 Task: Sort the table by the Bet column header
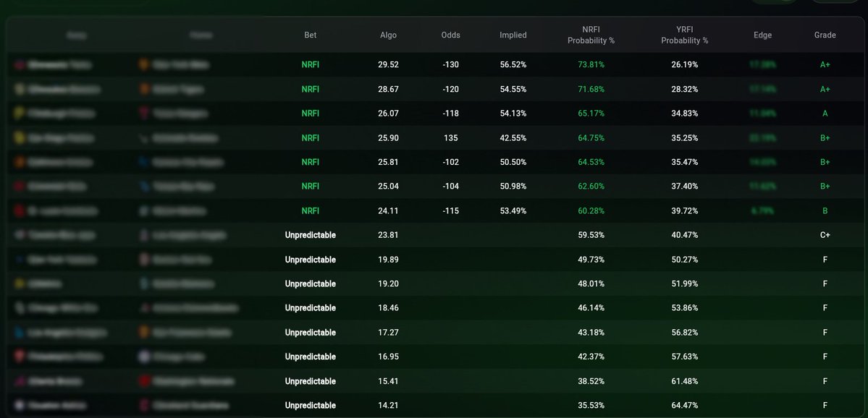(310, 35)
